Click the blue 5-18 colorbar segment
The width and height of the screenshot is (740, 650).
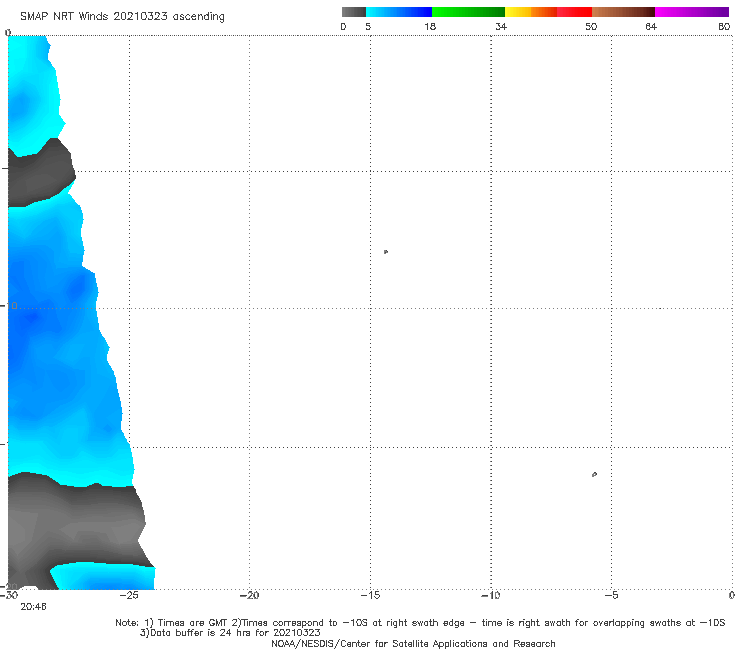pyautogui.click(x=399, y=12)
